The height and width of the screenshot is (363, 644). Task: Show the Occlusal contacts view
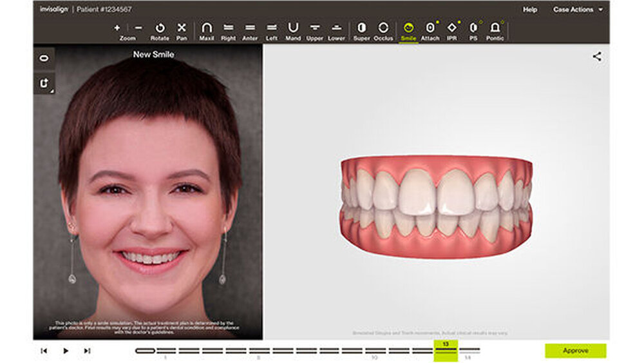(383, 28)
